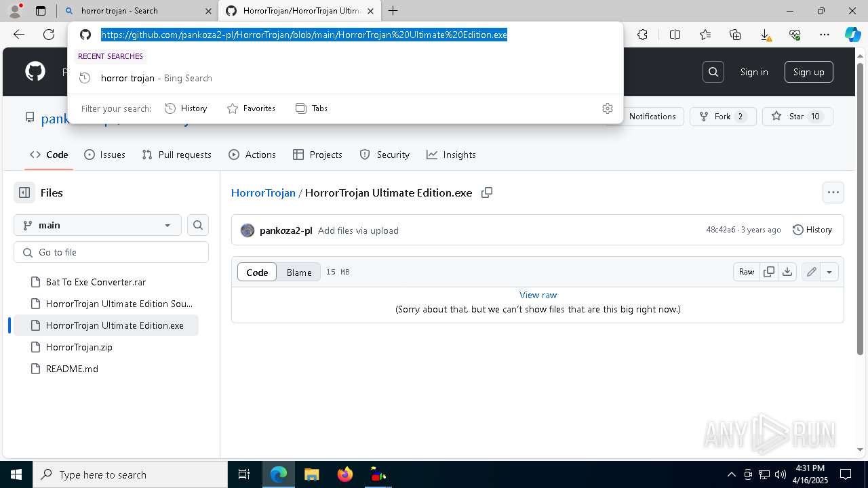Download raw file icon
The width and height of the screenshot is (868, 488).
(787, 272)
